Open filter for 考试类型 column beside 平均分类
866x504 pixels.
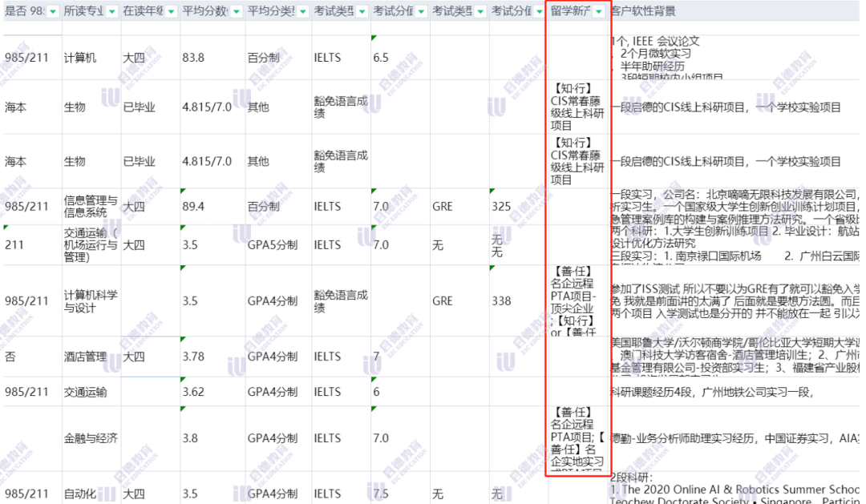tap(362, 11)
